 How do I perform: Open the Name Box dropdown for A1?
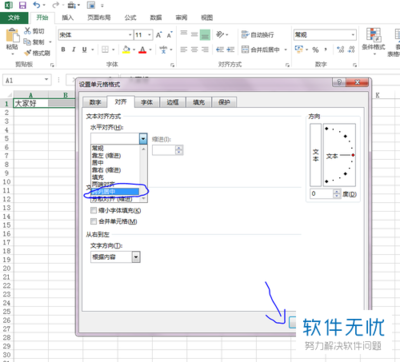click(46, 80)
